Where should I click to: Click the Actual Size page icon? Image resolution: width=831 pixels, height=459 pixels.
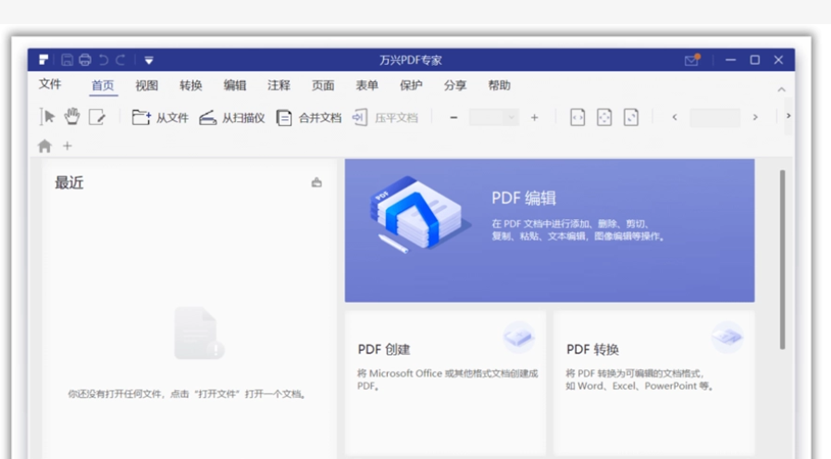click(631, 117)
